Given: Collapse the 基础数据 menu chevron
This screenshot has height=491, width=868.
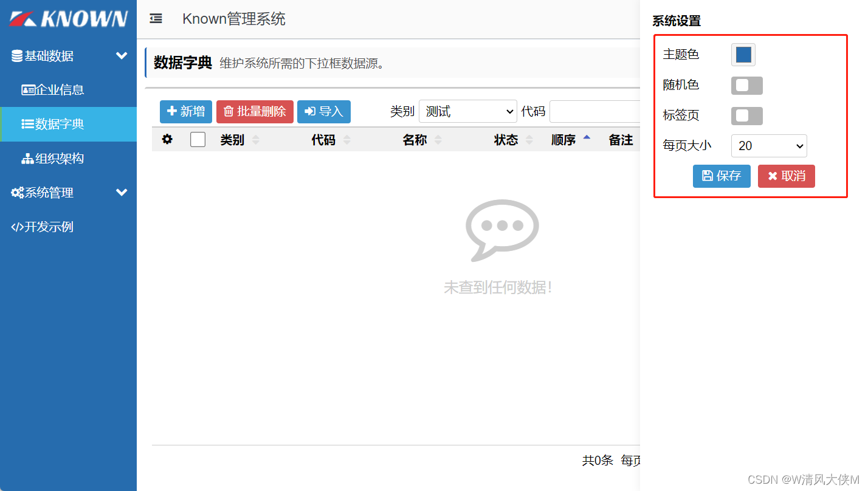Looking at the screenshot, I should point(122,56).
